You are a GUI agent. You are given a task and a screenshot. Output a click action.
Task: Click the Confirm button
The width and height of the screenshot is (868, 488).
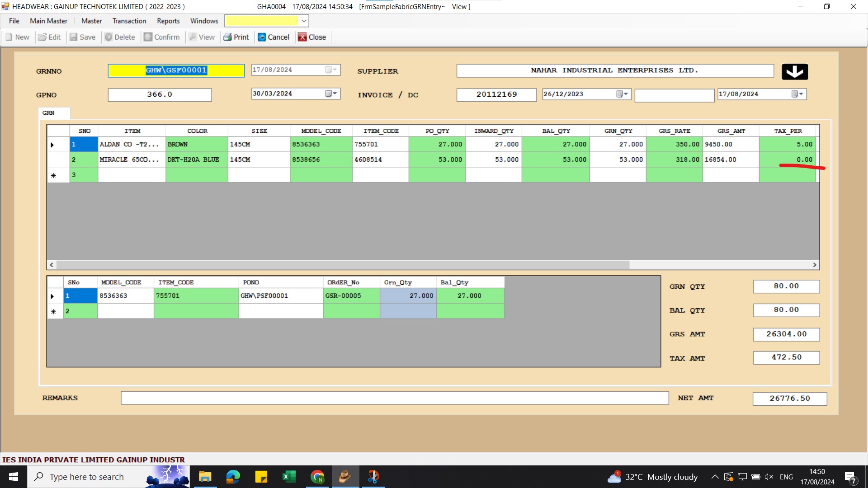tap(161, 37)
